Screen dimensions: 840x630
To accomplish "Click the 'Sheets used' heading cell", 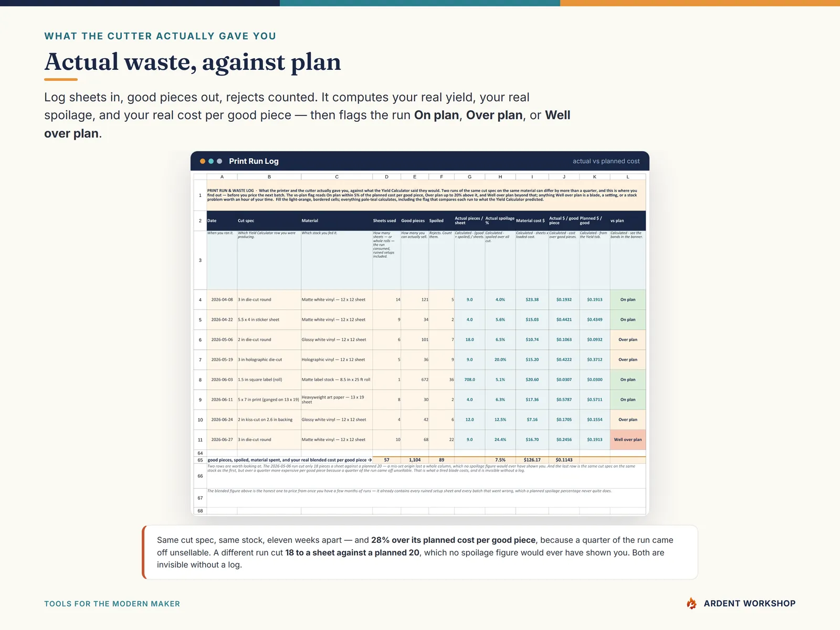I will point(386,220).
